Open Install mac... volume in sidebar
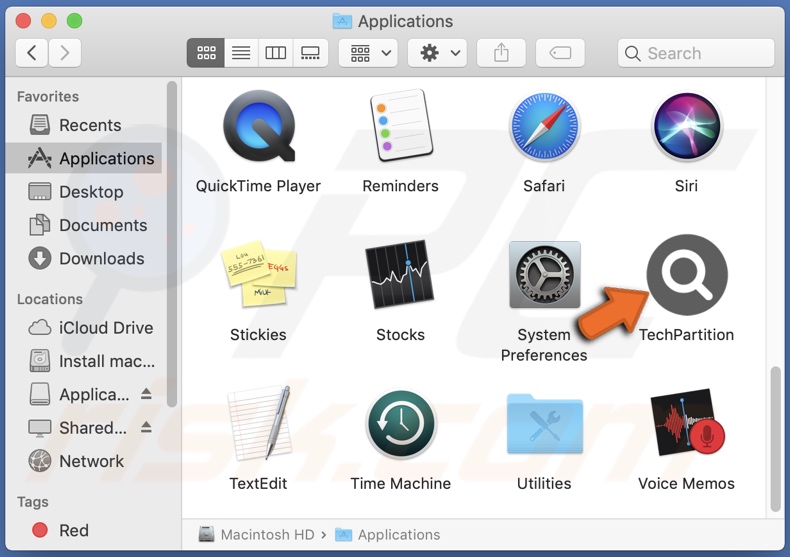The height and width of the screenshot is (557, 790). click(x=84, y=361)
